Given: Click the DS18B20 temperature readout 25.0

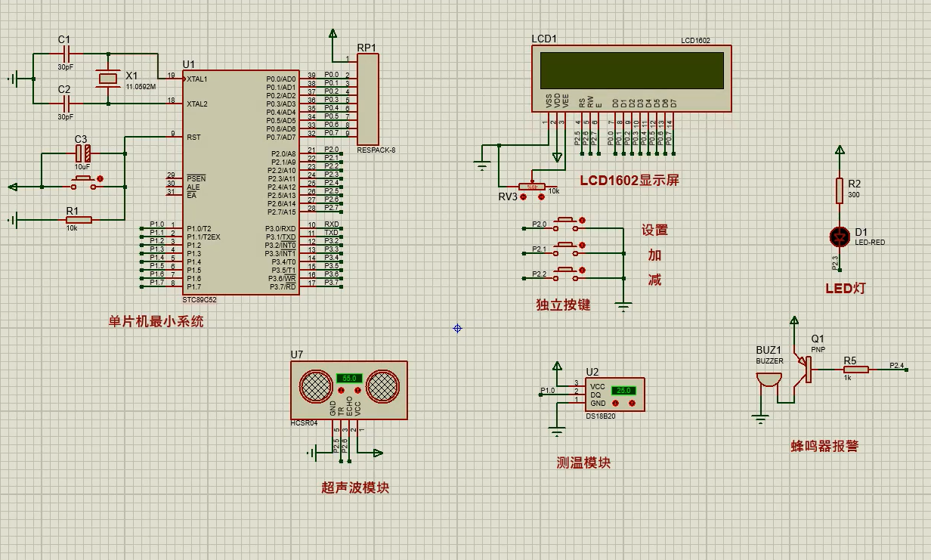Looking at the screenshot, I should pyautogui.click(x=623, y=391).
